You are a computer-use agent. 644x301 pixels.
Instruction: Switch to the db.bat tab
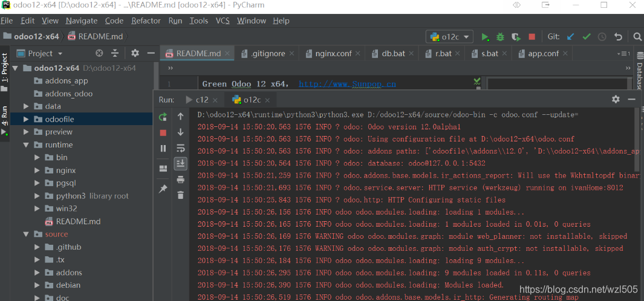click(x=393, y=53)
